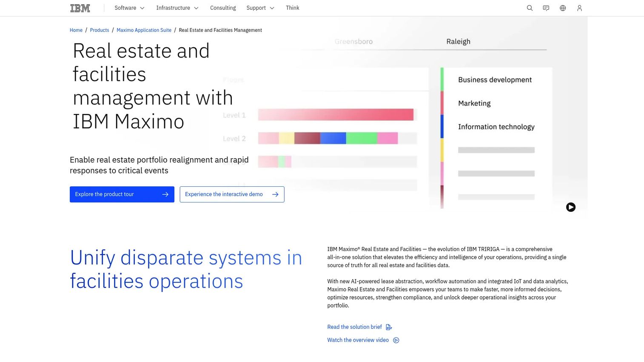Screen dimensions: 644x362
Task: Open the user profile icon
Action: (x=579, y=8)
